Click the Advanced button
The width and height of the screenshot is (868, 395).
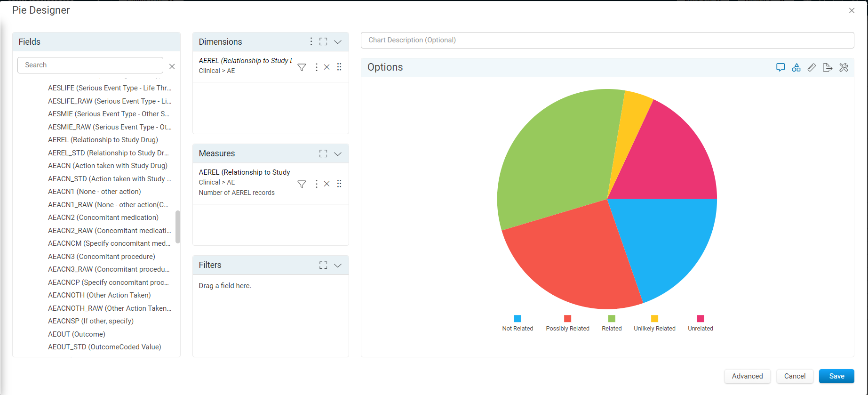coord(748,376)
